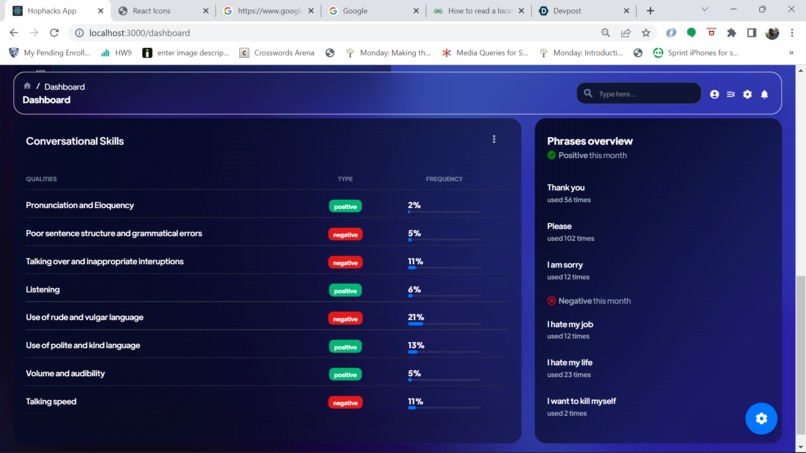806x453 pixels.
Task: Bookmark this page with the star icon
Action: tap(646, 33)
